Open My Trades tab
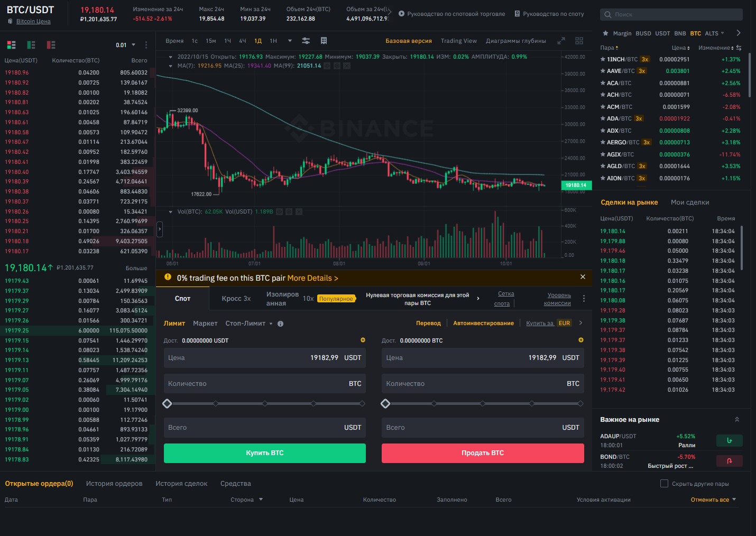Viewport: 756px width, 536px height. [x=689, y=202]
